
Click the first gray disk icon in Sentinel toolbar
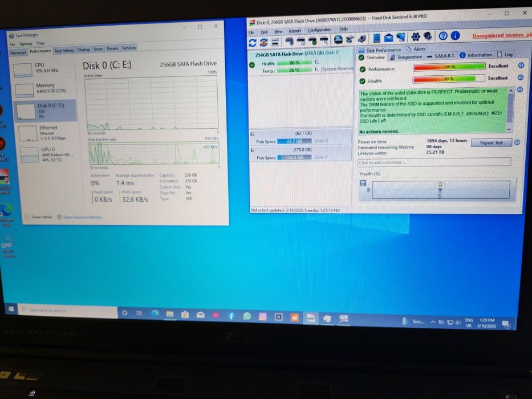pos(289,42)
